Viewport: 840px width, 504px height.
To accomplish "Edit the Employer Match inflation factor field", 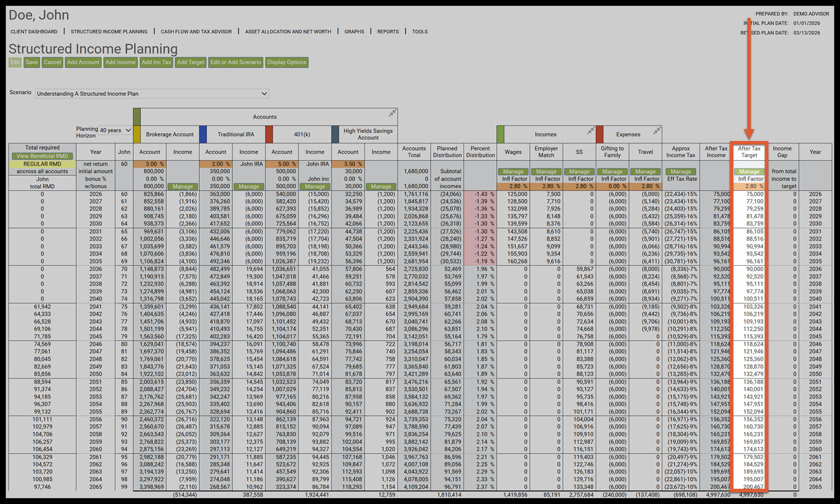I will (546, 187).
